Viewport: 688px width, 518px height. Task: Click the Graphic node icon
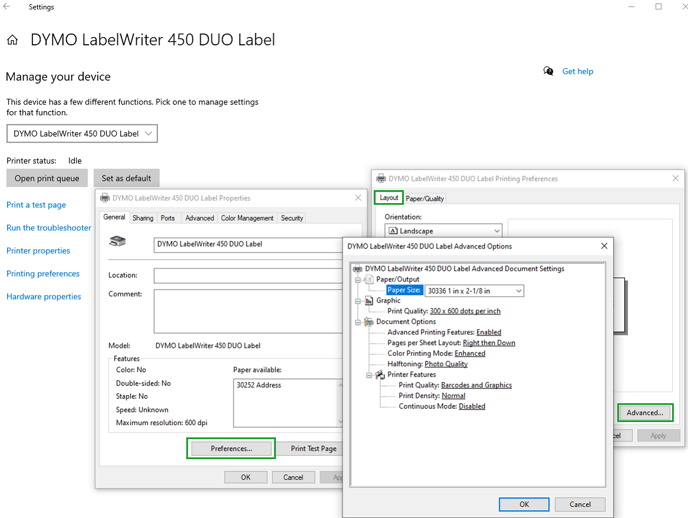[369, 300]
